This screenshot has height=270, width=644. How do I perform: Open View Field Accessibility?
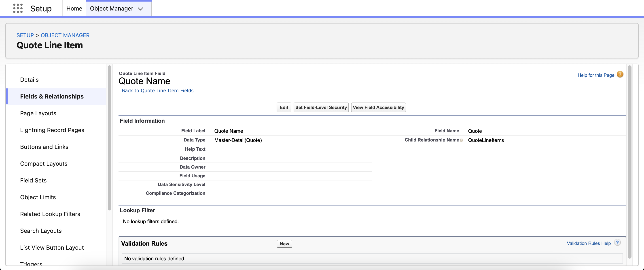378,107
